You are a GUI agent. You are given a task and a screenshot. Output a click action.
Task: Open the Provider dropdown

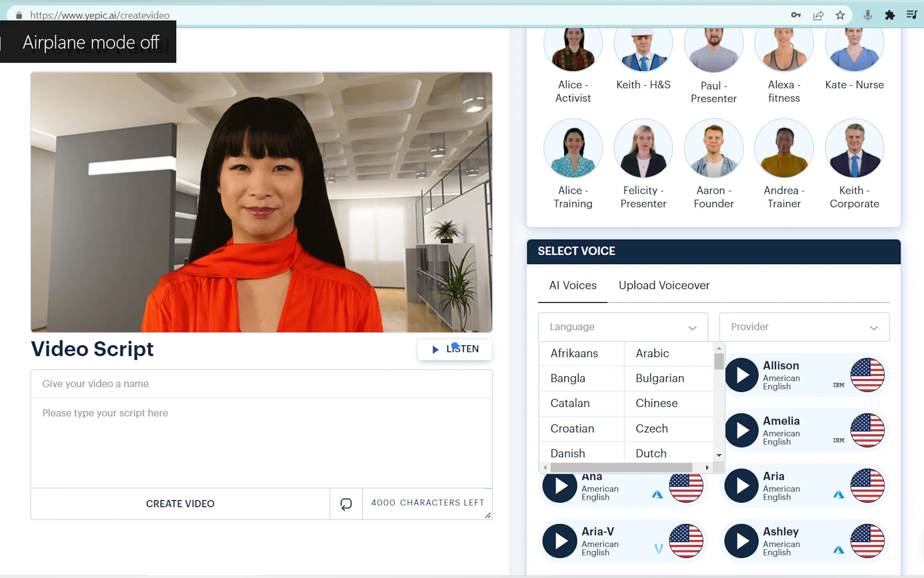804,327
